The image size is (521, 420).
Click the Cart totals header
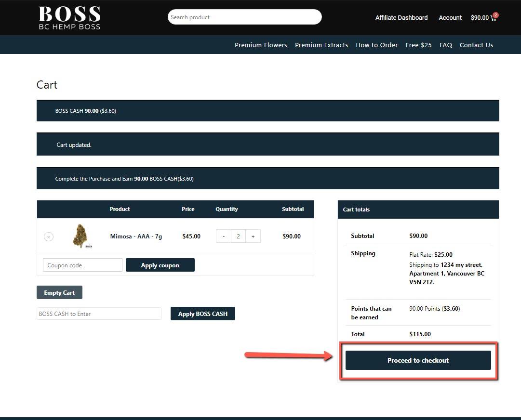coord(418,210)
